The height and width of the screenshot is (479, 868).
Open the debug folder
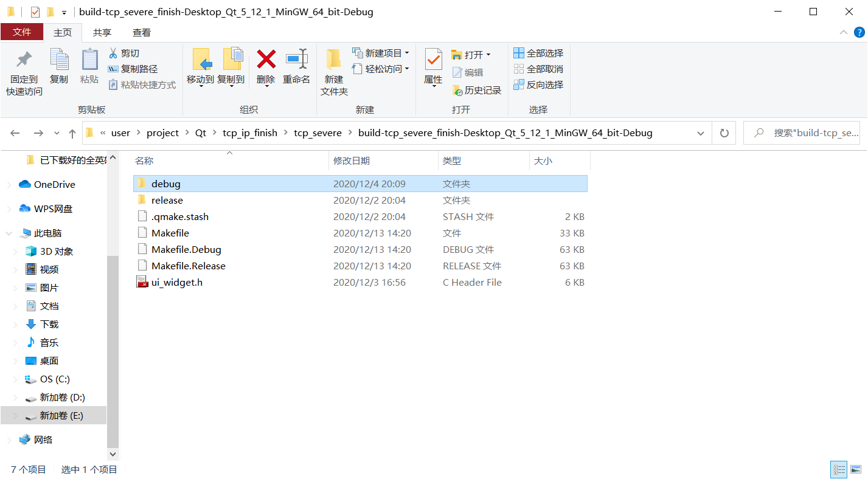click(165, 183)
